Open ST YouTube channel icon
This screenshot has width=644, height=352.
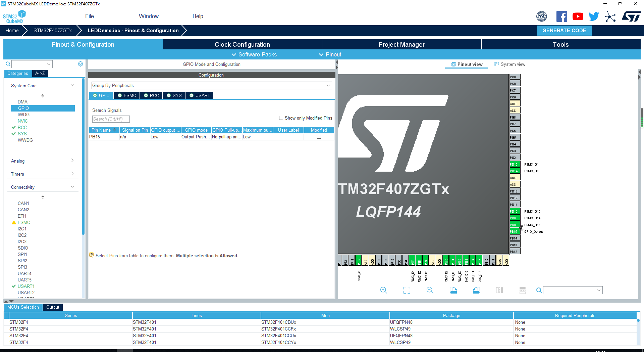(578, 16)
